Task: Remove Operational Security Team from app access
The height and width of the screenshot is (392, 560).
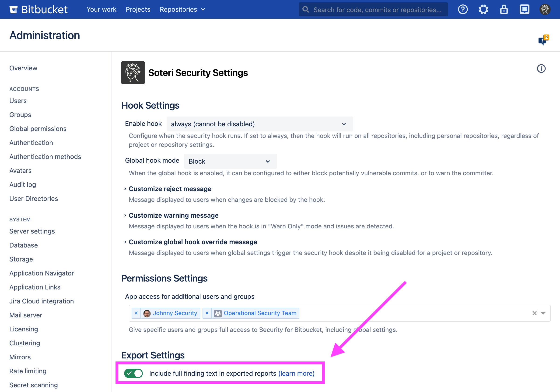Action: pos(207,313)
